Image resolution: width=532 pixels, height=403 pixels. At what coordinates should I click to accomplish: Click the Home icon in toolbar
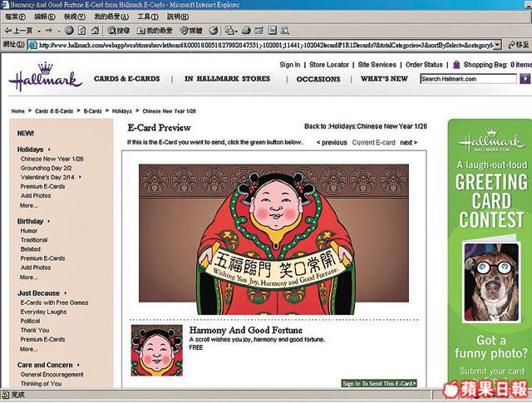96,31
